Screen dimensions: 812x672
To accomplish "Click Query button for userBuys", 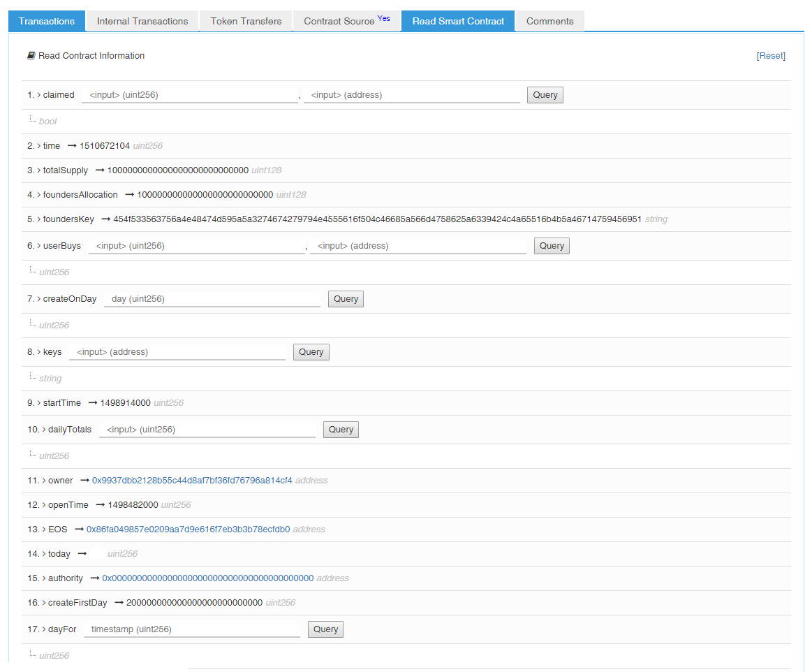I will pos(552,246).
